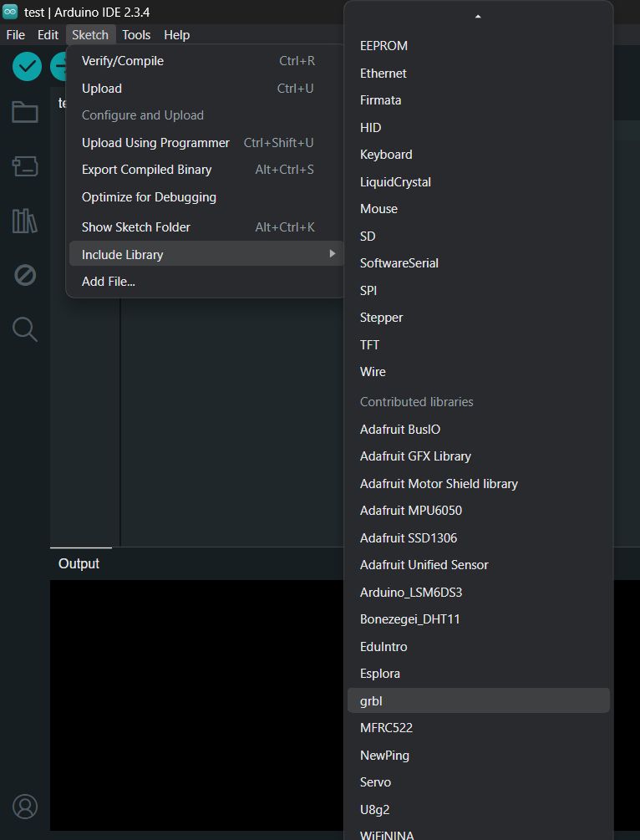
Task: Open the Debug sidebar icon
Action: click(x=24, y=275)
